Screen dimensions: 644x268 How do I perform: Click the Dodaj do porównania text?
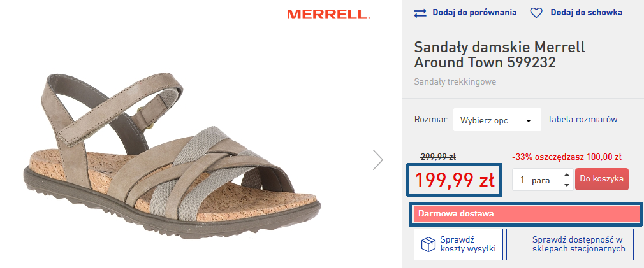(474, 13)
